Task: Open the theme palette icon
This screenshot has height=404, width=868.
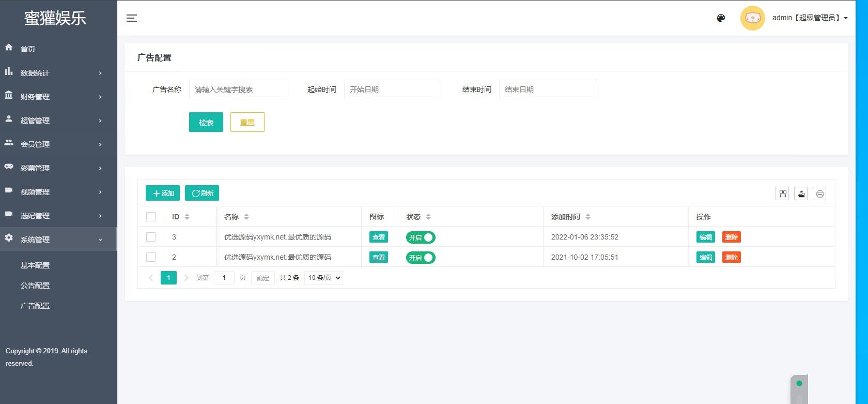Action: 721,18
